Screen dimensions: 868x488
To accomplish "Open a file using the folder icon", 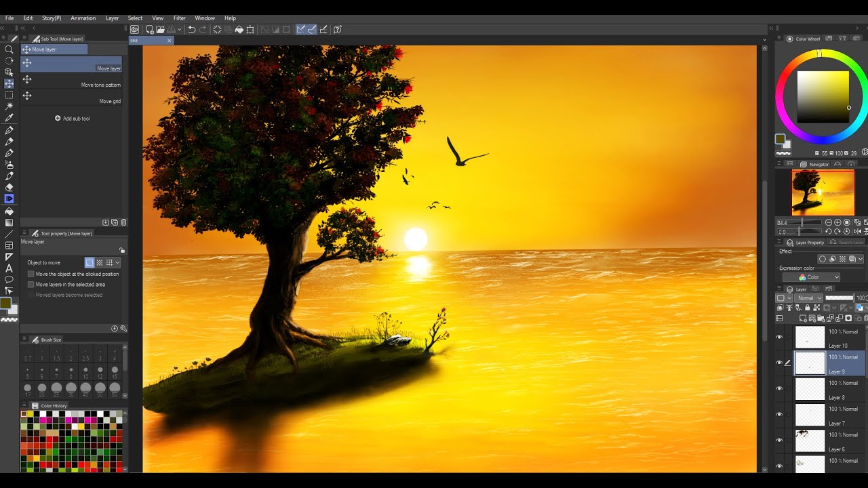I will coord(160,29).
